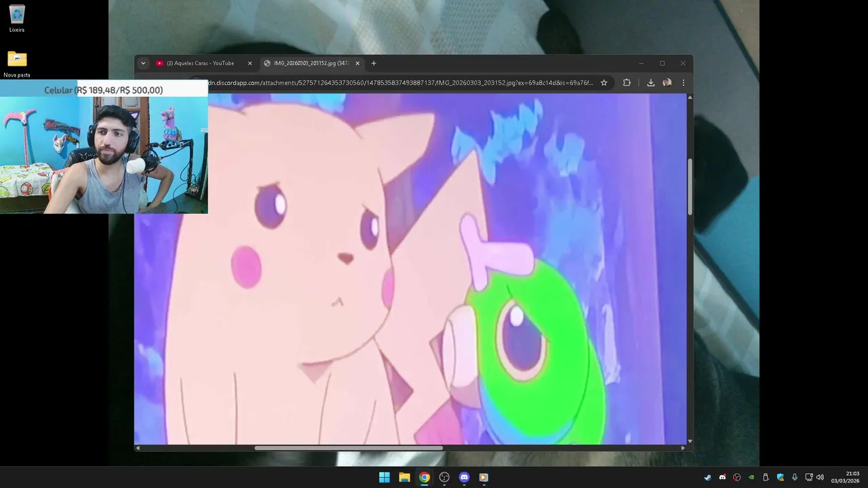Open File Explorer from the taskbar

point(404,477)
